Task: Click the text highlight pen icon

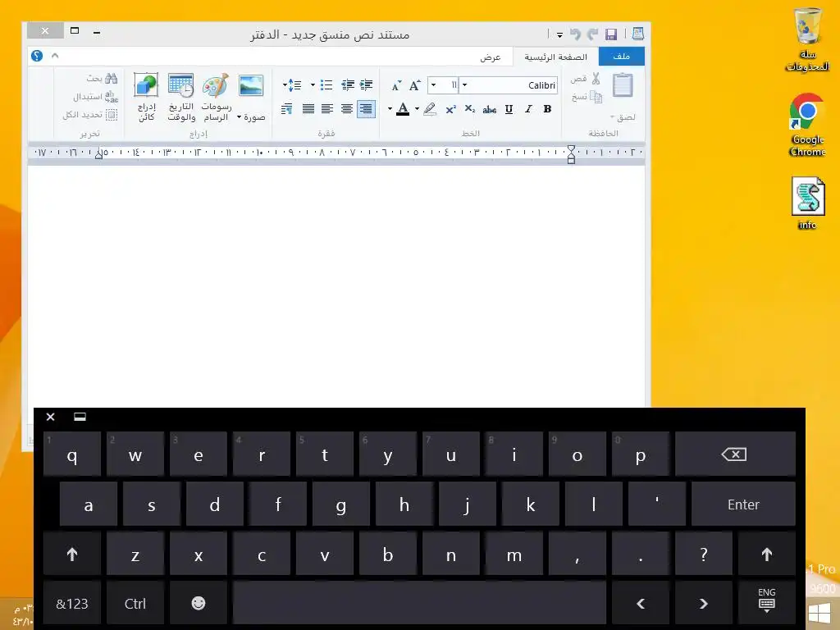Action: 430,109
